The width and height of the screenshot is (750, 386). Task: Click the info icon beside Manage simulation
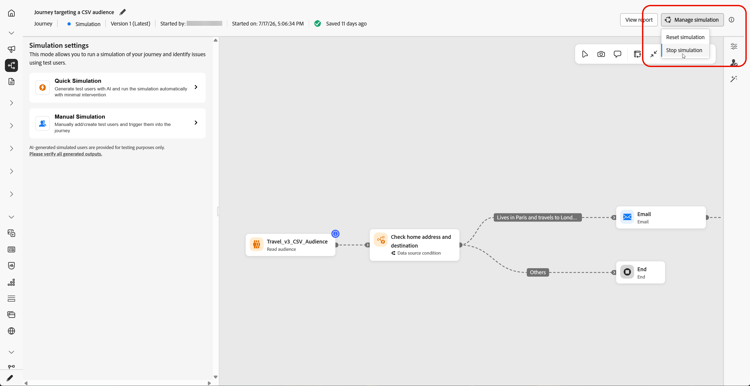[x=731, y=20]
